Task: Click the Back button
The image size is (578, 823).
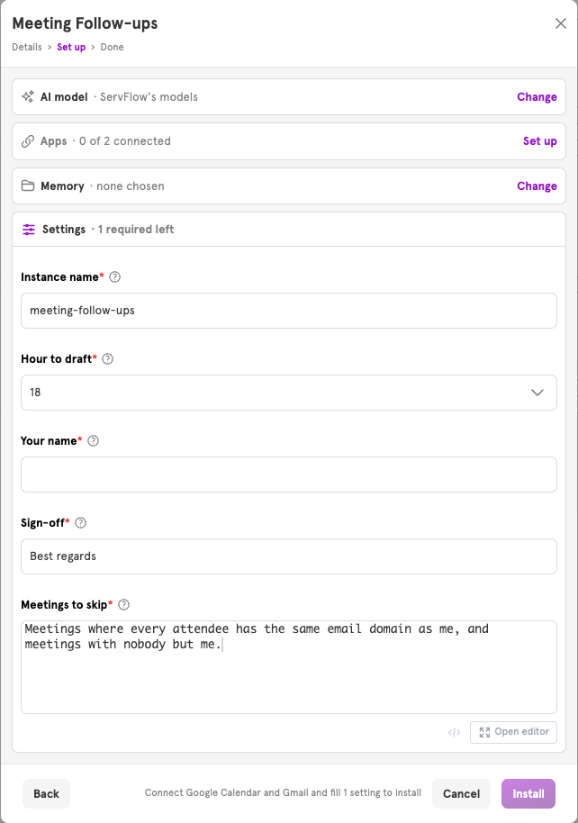Action: tap(46, 794)
